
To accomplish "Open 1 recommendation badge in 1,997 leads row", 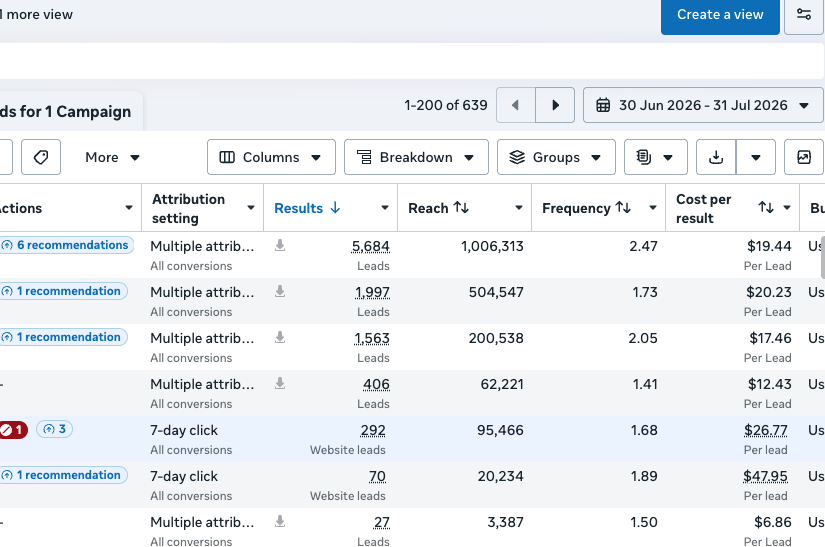I will (63, 291).
